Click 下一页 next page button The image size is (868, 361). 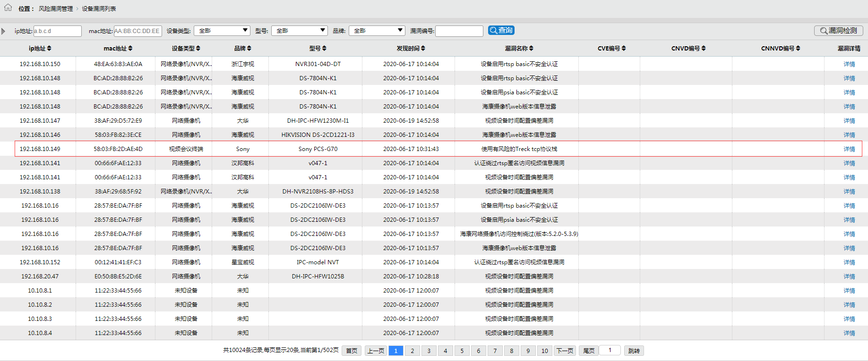click(565, 351)
